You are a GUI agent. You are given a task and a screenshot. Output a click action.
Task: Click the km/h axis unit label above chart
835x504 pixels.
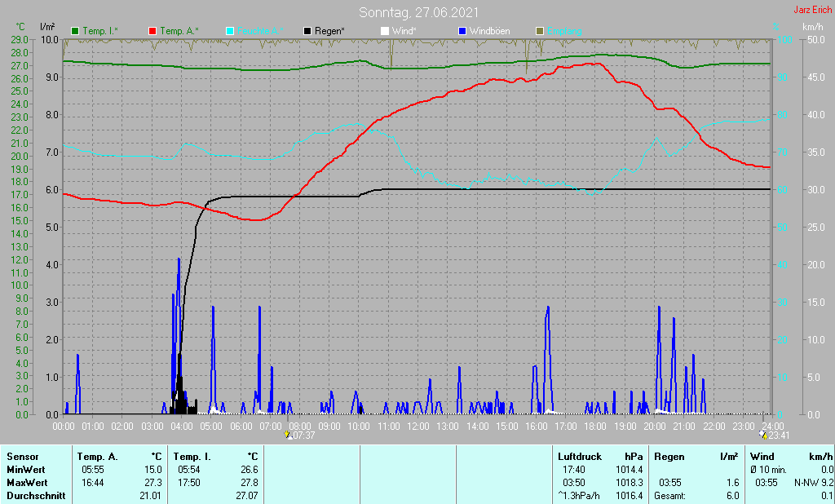[x=813, y=27]
